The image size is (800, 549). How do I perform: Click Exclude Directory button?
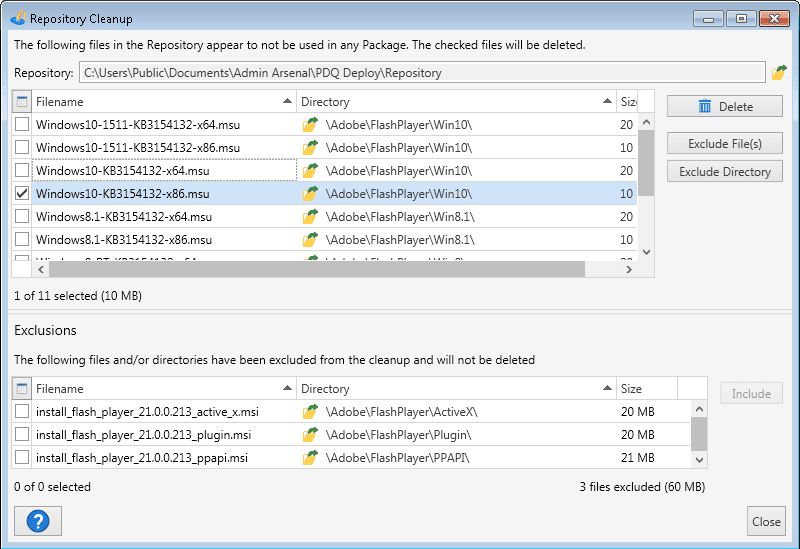pyautogui.click(x=724, y=171)
